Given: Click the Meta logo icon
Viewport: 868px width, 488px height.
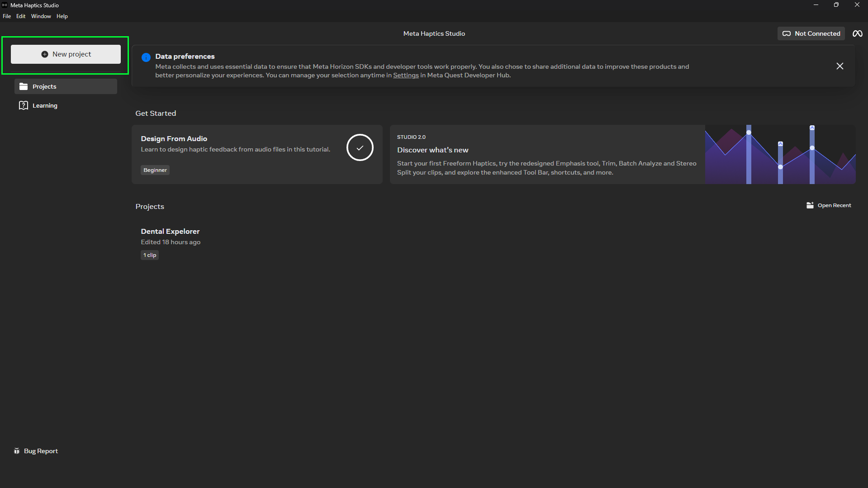Looking at the screenshot, I should (857, 33).
